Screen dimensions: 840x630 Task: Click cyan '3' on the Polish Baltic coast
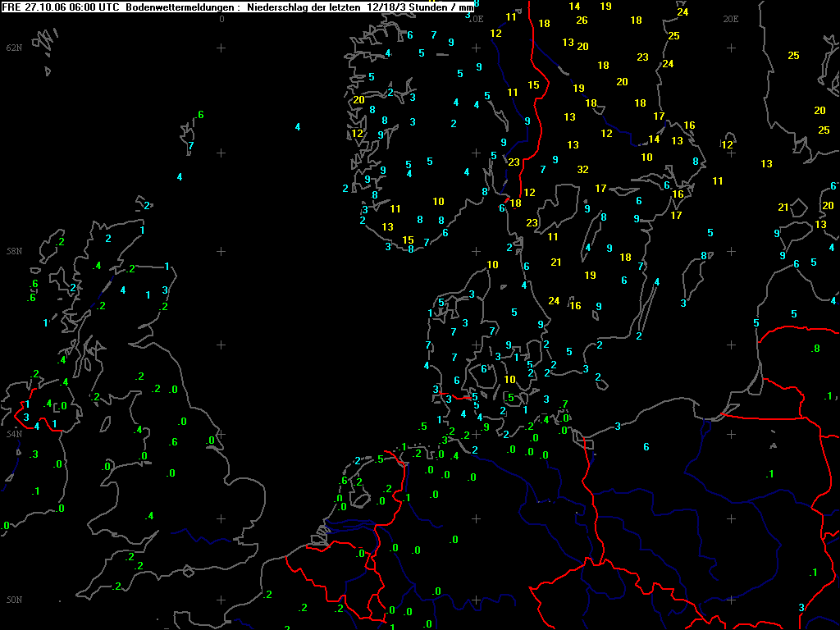[x=618, y=427]
